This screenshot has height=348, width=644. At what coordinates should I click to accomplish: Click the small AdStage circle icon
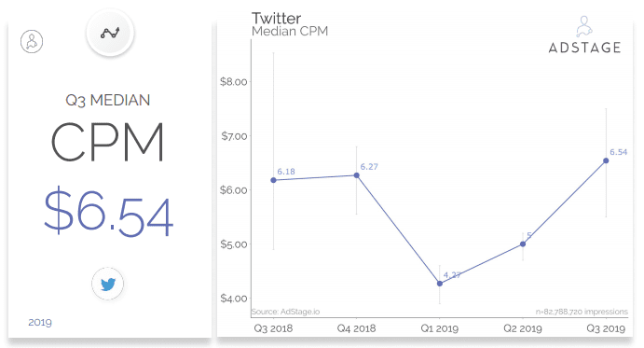pyautogui.click(x=32, y=41)
